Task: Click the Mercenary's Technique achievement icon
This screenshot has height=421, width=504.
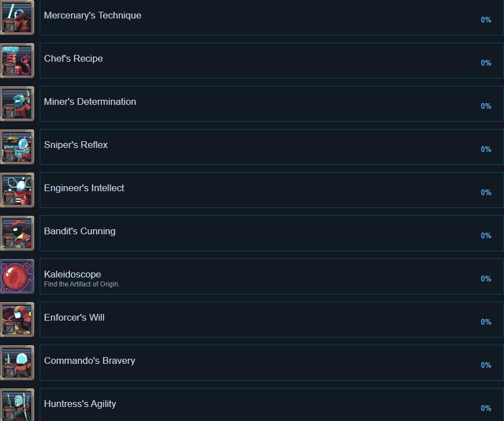Action: (17, 17)
